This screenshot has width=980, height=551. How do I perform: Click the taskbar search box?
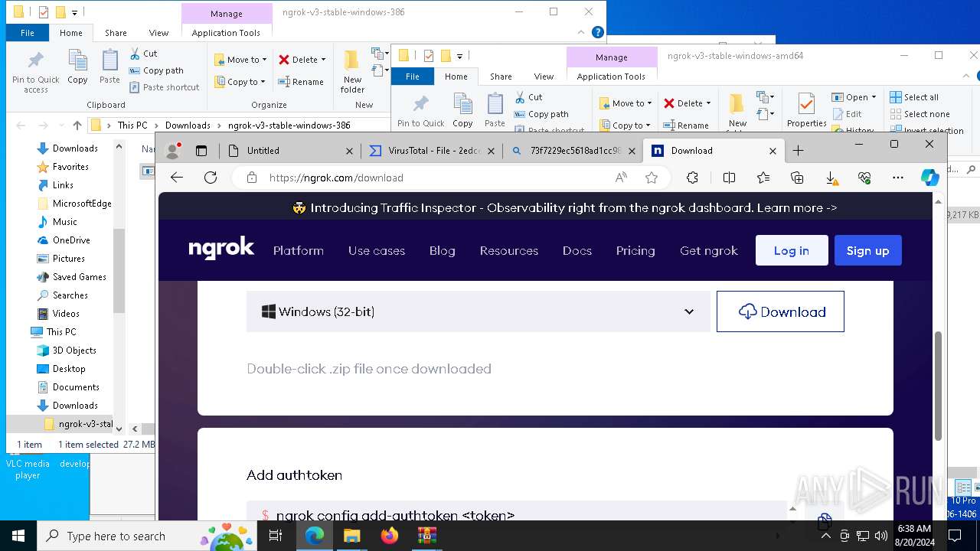point(148,536)
